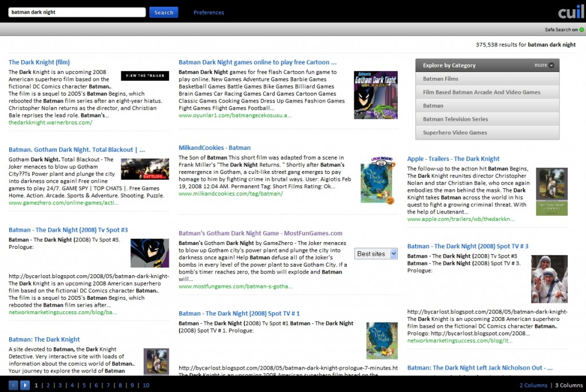
Task: Open www.mostfungames.com URL link
Action: coord(235,287)
